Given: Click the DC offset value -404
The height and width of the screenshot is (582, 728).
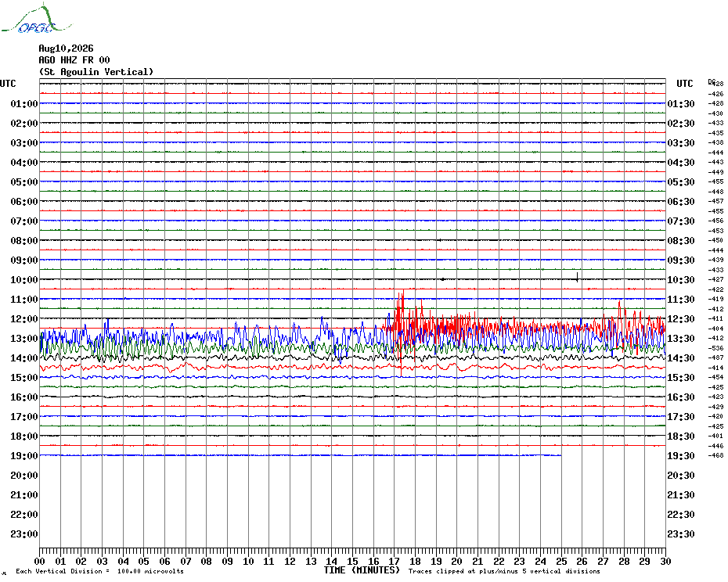Looking at the screenshot, I should point(716,329).
